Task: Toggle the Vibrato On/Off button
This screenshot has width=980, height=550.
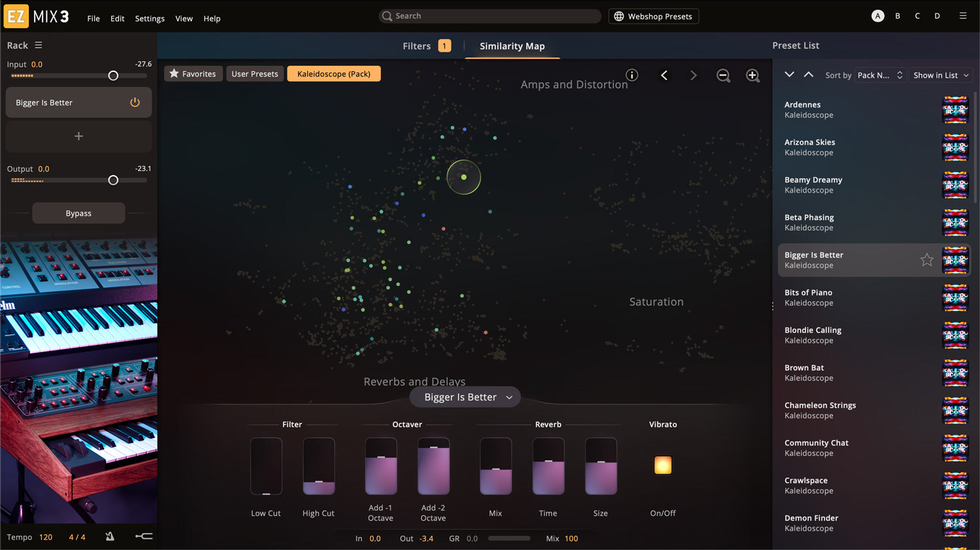Action: coord(662,465)
